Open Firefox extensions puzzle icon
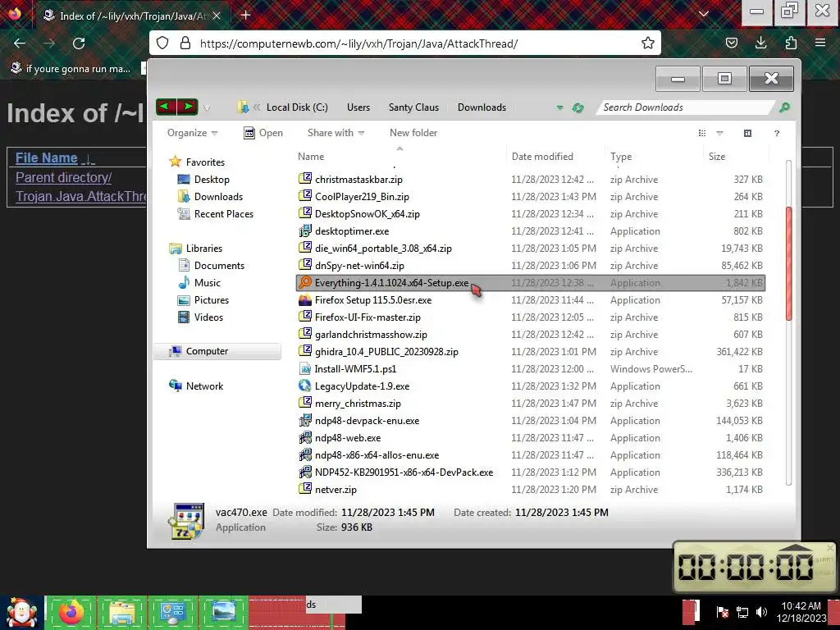 pos(791,43)
